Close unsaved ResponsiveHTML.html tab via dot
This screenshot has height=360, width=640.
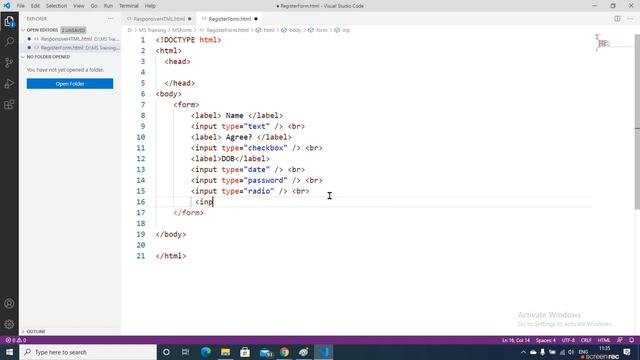click(x=189, y=19)
